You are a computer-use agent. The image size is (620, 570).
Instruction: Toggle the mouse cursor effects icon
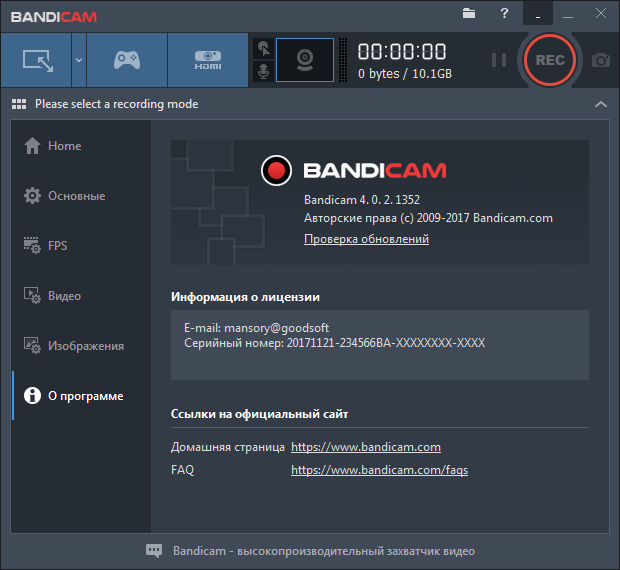click(x=263, y=48)
